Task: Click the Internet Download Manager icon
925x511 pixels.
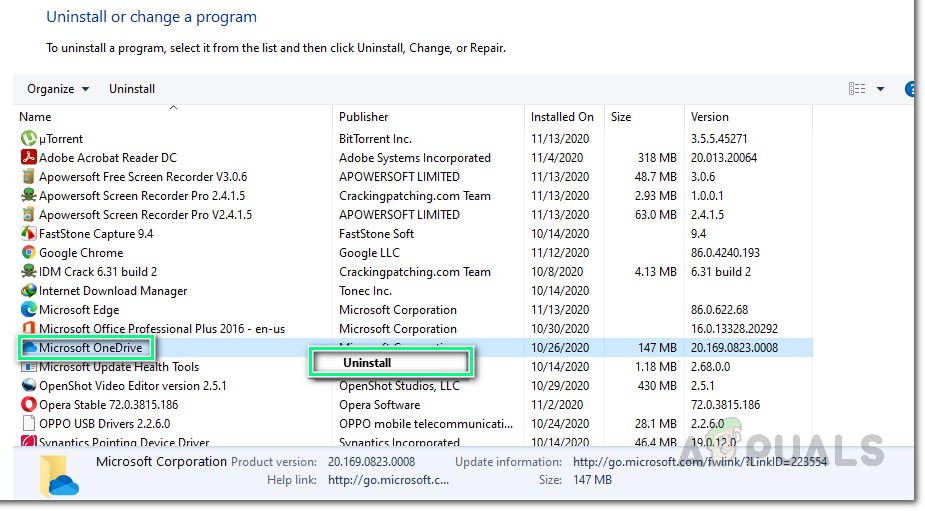Action: (x=29, y=291)
